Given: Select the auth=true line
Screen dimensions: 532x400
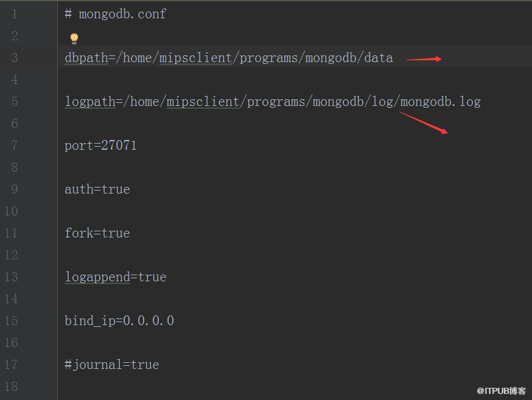Looking at the screenshot, I should pyautogui.click(x=97, y=189).
